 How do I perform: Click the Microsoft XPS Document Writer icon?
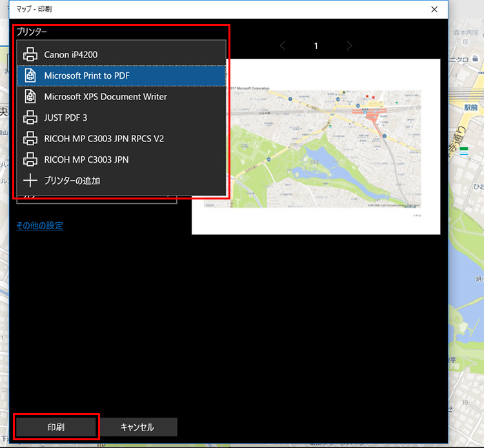click(x=30, y=97)
